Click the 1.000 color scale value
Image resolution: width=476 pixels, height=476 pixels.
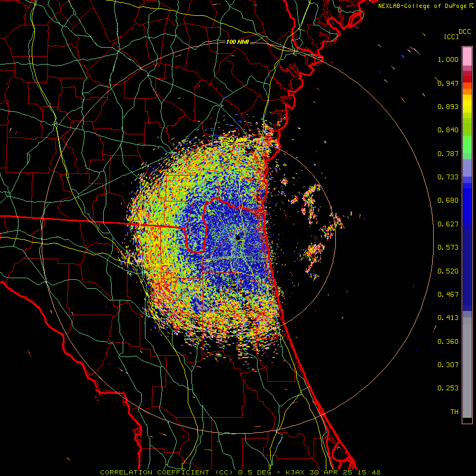click(x=448, y=59)
